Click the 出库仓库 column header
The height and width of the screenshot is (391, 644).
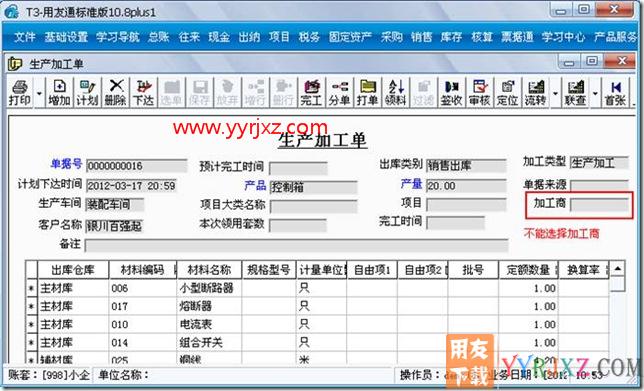click(x=73, y=270)
